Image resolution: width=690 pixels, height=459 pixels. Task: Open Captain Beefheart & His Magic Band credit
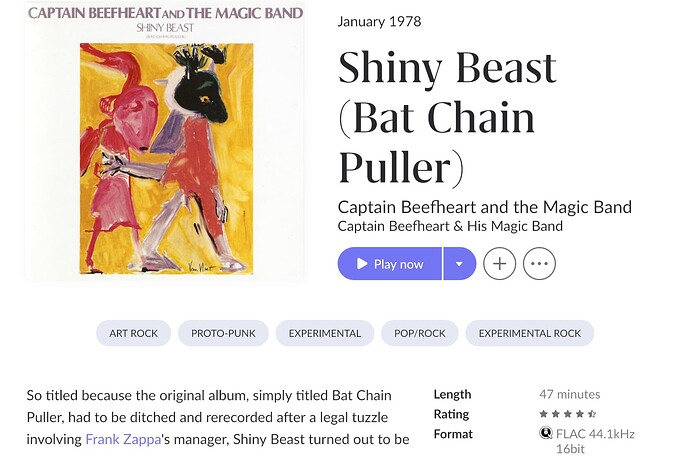click(x=450, y=226)
